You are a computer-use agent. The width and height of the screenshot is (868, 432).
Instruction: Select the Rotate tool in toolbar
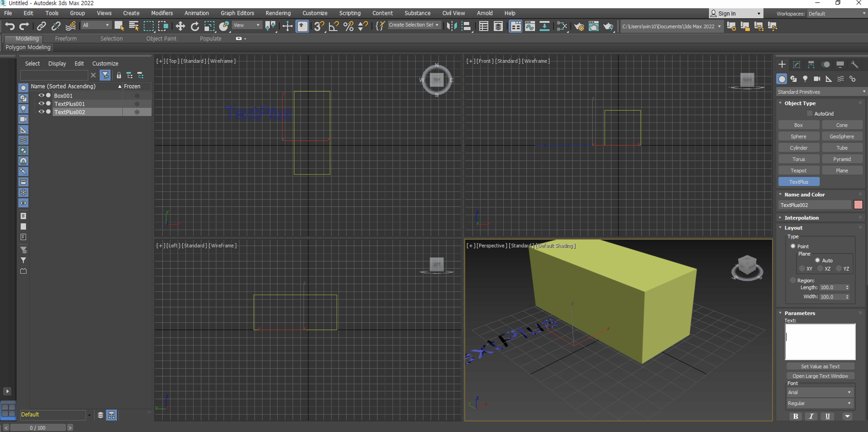(x=195, y=26)
